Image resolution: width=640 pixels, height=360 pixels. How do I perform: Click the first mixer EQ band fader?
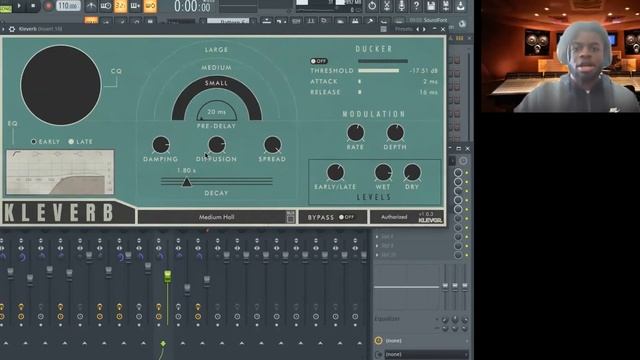(x=445, y=286)
